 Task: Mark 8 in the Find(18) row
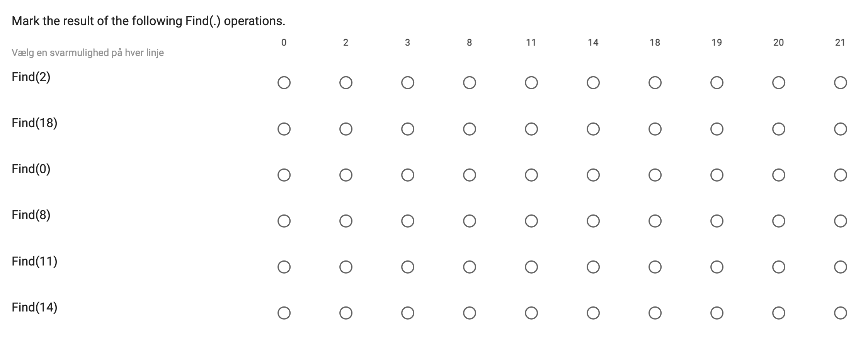click(469, 129)
